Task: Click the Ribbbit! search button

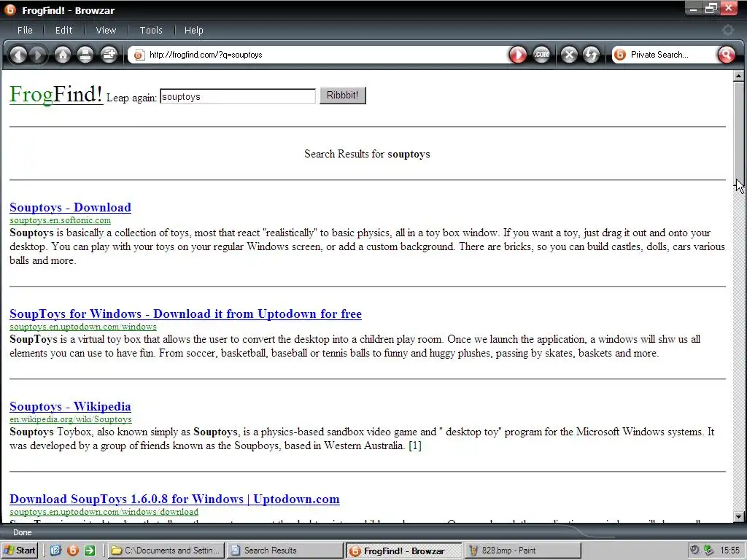Action: (343, 96)
